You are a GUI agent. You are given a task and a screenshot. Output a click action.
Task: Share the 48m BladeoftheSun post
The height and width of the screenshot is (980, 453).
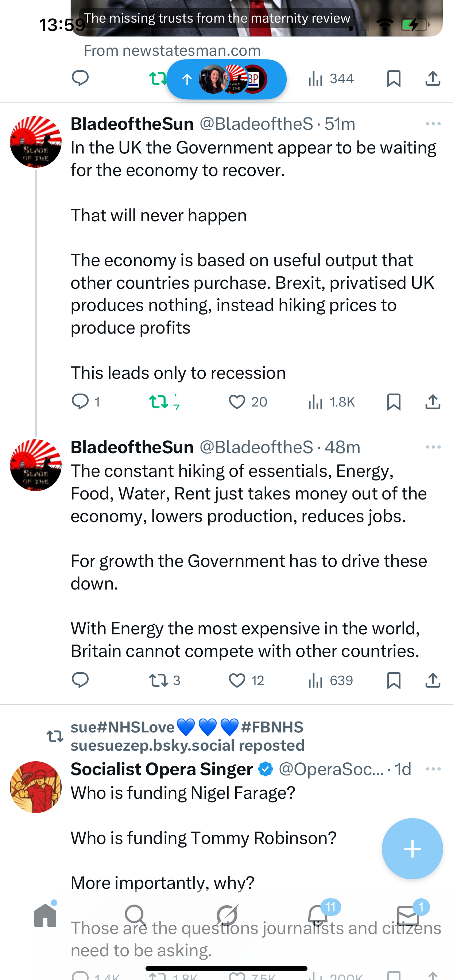tap(433, 680)
